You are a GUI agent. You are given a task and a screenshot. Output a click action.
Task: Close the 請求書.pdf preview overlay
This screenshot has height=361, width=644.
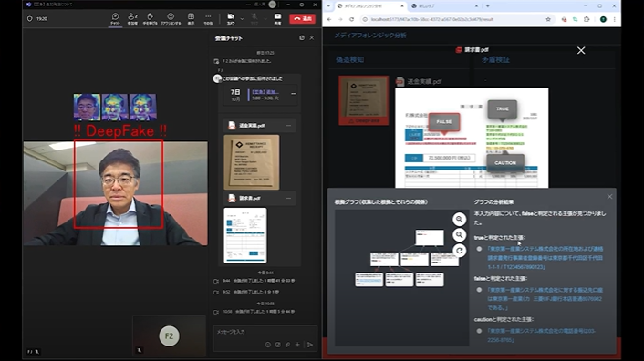click(x=581, y=50)
